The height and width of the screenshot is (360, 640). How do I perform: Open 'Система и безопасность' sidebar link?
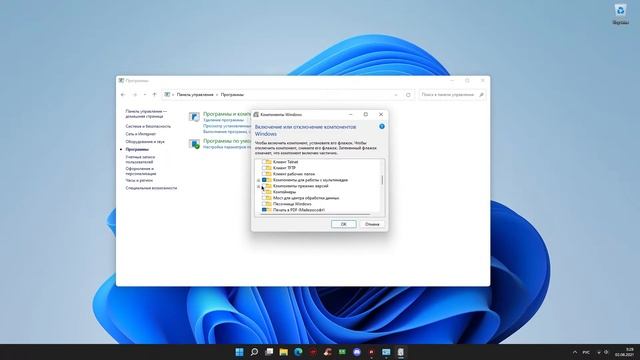[x=148, y=127]
